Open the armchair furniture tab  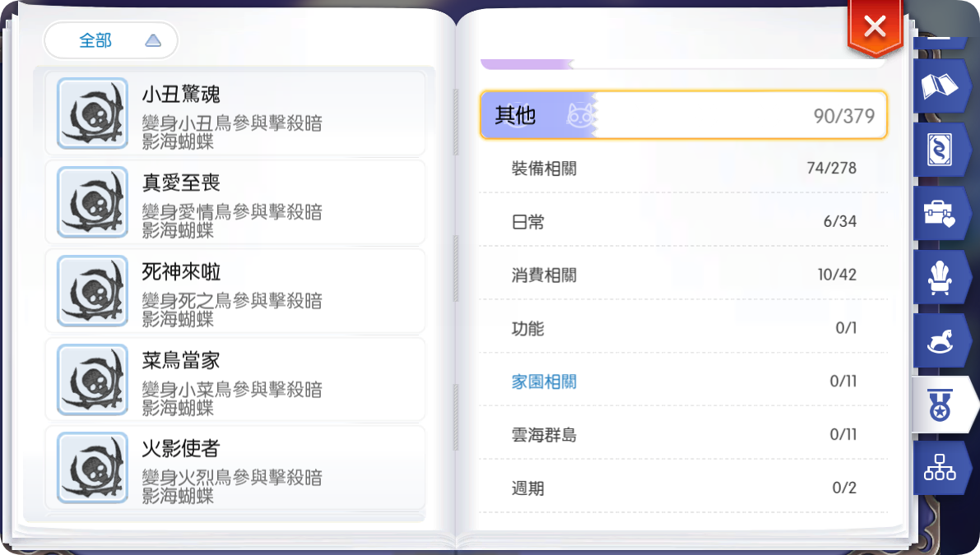pyautogui.click(x=940, y=277)
